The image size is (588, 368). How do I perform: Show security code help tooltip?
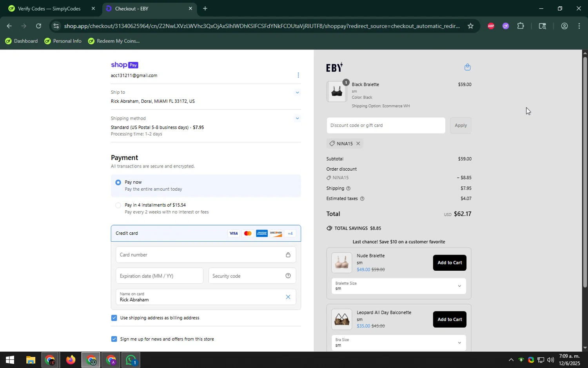[288, 276]
